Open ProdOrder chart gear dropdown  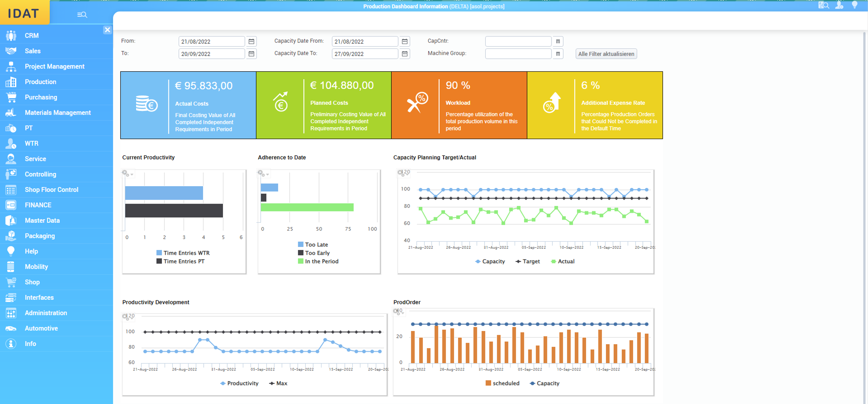coord(398,312)
